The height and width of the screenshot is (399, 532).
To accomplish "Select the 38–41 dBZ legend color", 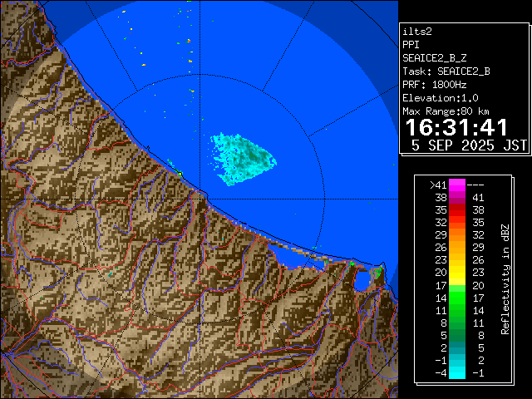I will [457, 198].
